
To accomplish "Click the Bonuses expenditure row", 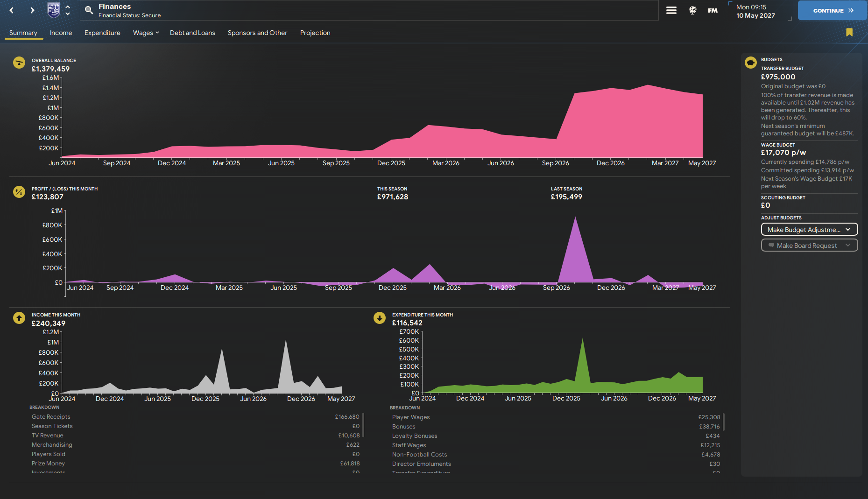I will coord(556,427).
